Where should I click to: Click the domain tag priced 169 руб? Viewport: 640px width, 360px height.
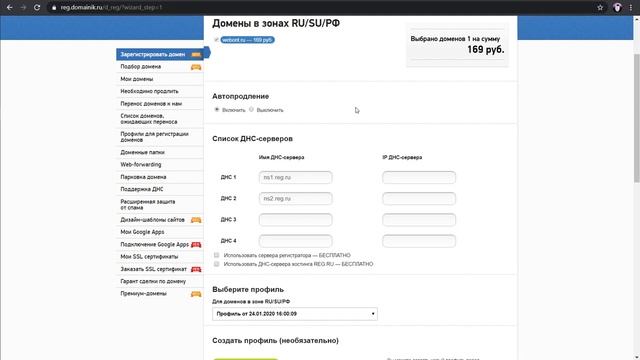tap(247, 40)
